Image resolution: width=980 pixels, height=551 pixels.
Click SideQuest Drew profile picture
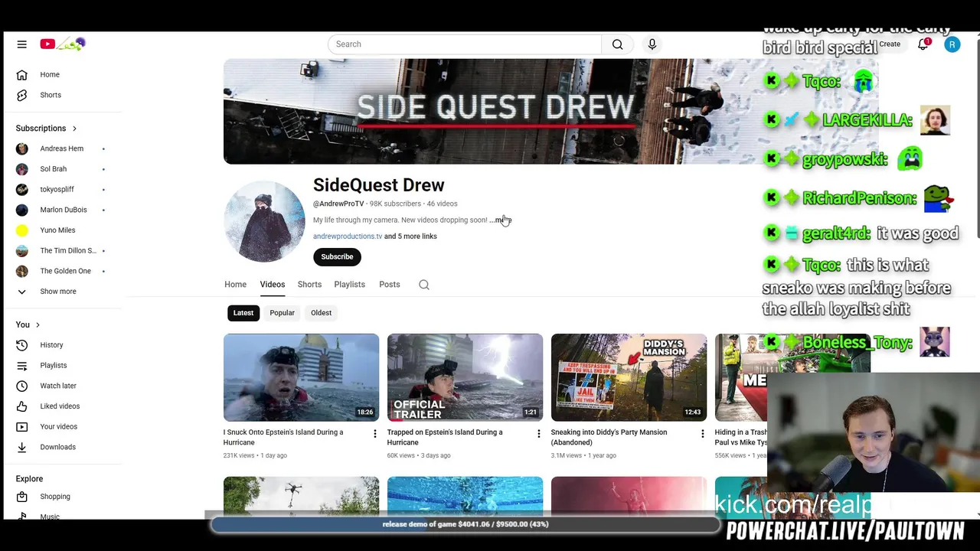tap(264, 221)
